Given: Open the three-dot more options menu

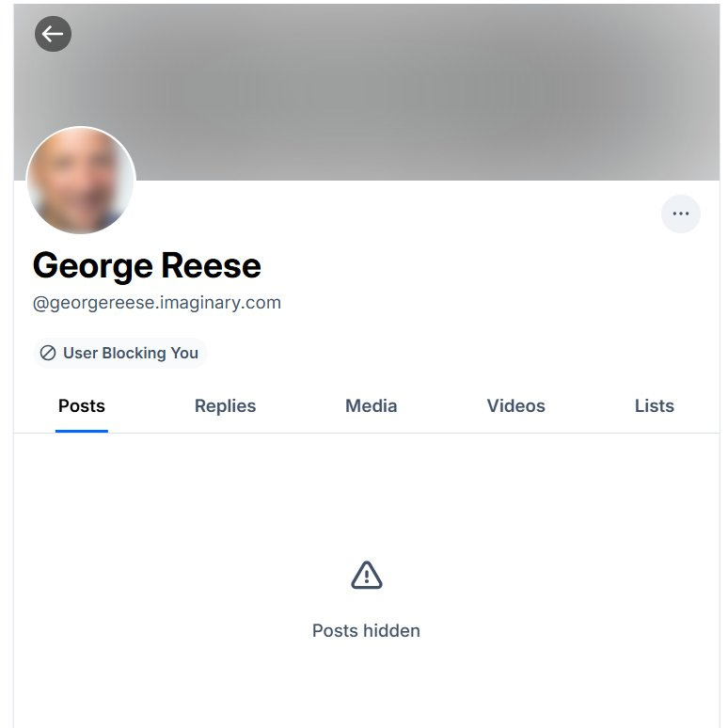Looking at the screenshot, I should pyautogui.click(x=681, y=214).
